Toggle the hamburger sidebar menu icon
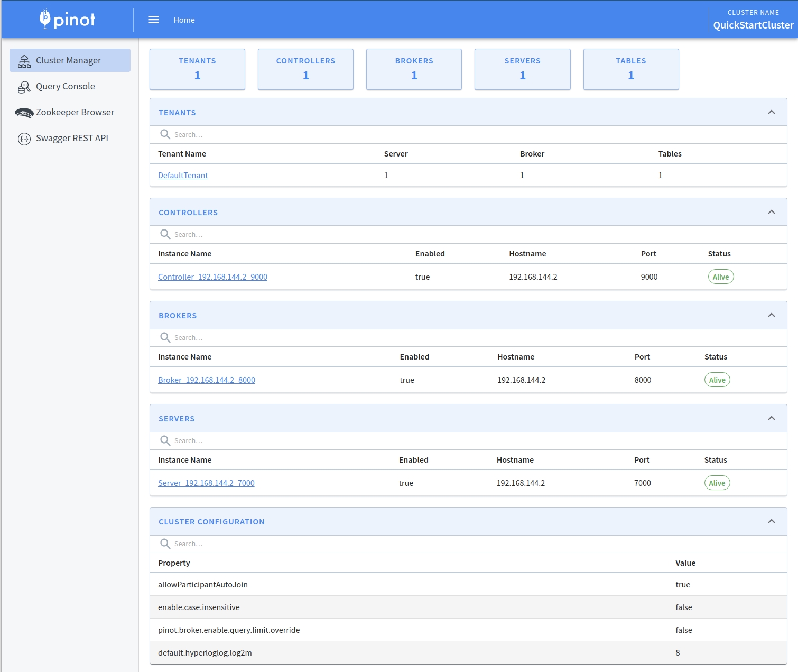Screen dimensions: 798x672 [x=153, y=20]
